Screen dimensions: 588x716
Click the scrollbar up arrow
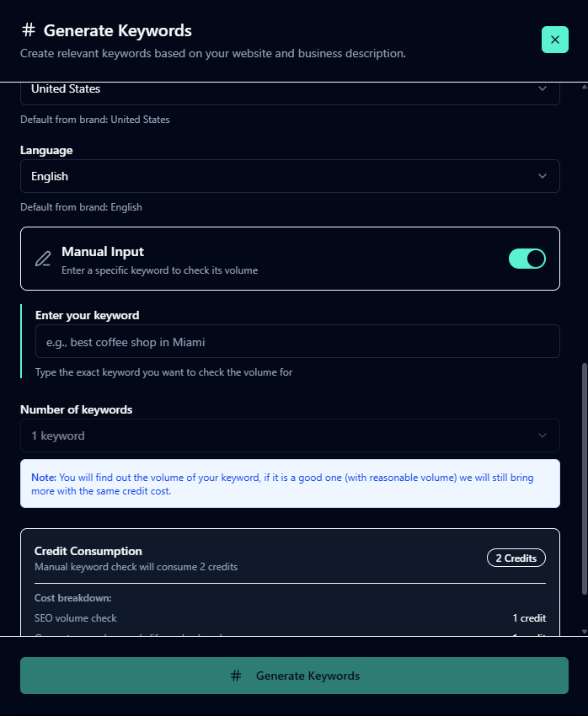584,87
